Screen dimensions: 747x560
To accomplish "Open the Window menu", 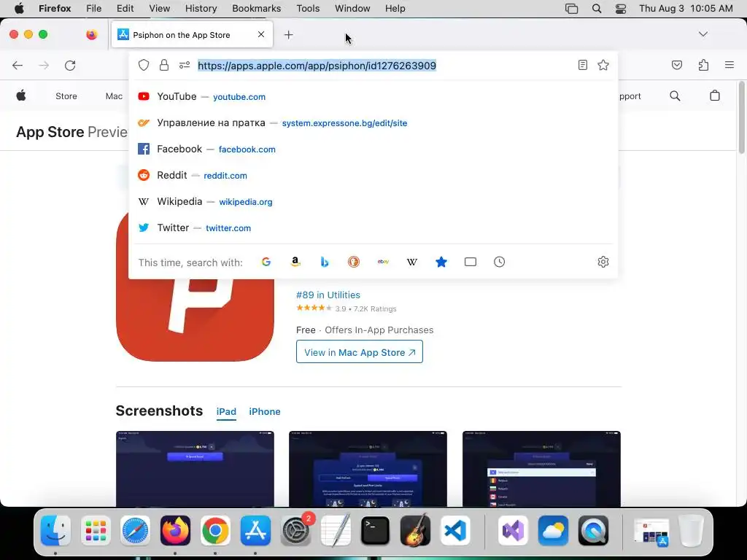I will coord(352,9).
